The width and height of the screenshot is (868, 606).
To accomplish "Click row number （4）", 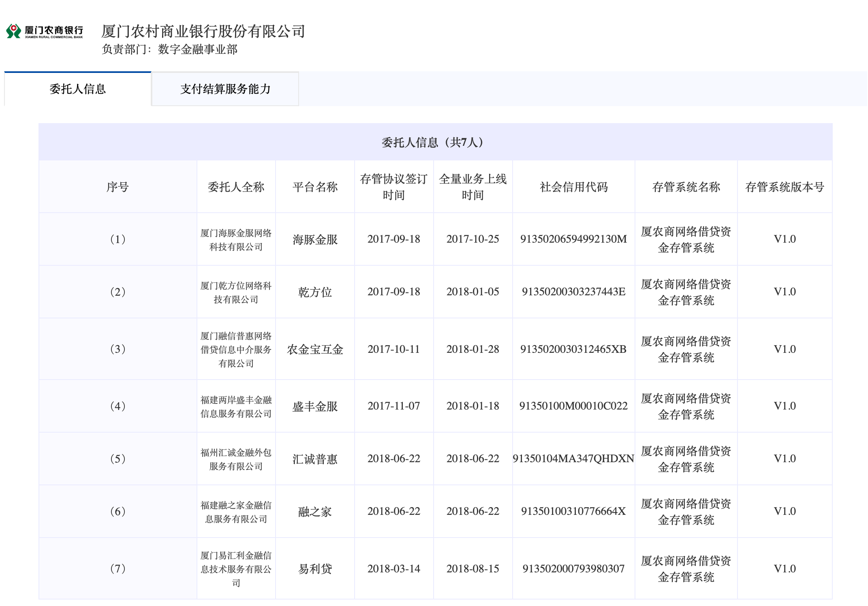I will pyautogui.click(x=118, y=406).
